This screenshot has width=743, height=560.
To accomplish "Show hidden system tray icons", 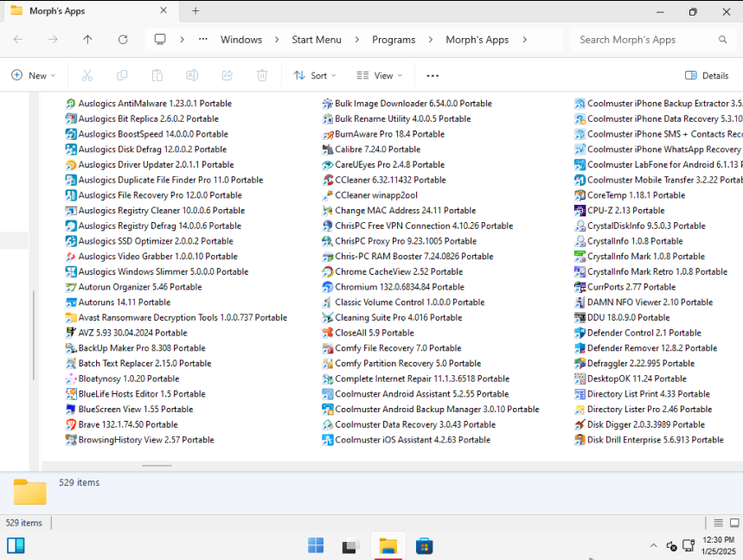I will [653, 546].
